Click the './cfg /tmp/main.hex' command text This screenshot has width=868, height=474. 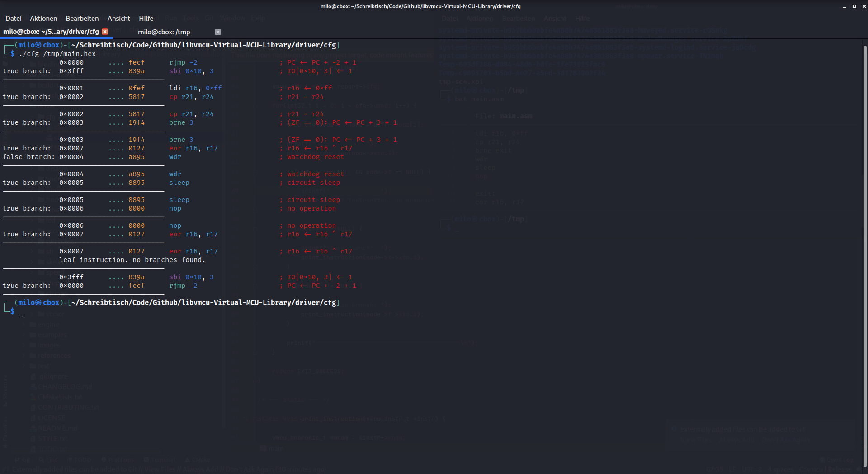pos(57,54)
